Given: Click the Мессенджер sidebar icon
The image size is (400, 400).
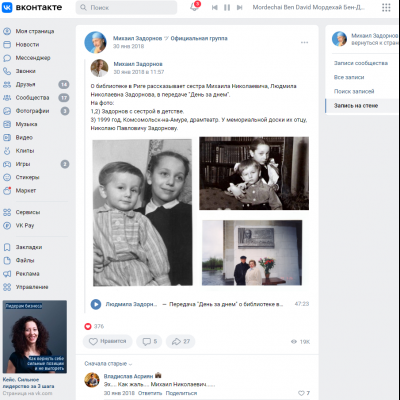Looking at the screenshot, I should [7, 58].
